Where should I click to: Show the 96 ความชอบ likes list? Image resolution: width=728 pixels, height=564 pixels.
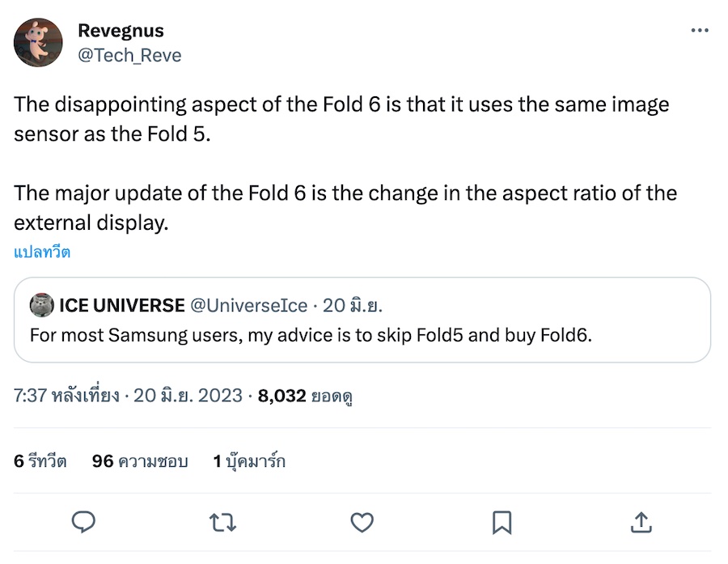pyautogui.click(x=140, y=461)
